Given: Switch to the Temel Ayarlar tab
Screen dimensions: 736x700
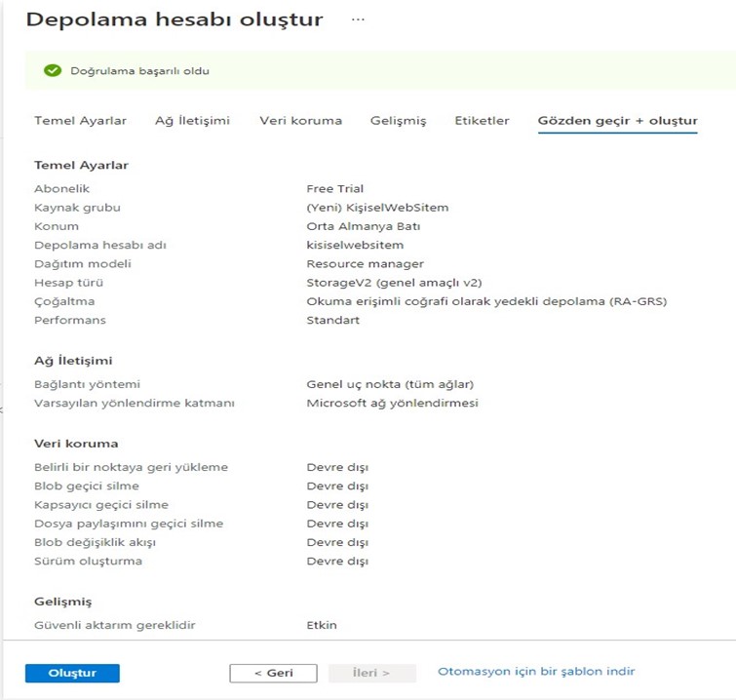Looking at the screenshot, I should (x=80, y=121).
